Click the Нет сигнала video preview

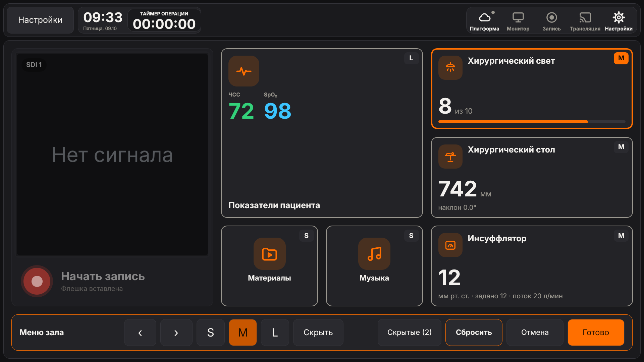pos(112,155)
